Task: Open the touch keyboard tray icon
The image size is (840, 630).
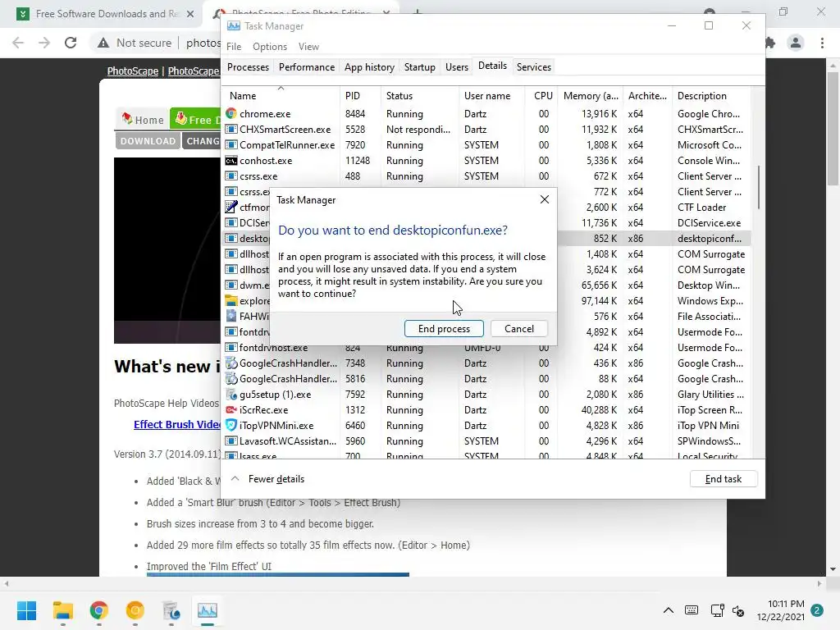Action: [x=692, y=610]
